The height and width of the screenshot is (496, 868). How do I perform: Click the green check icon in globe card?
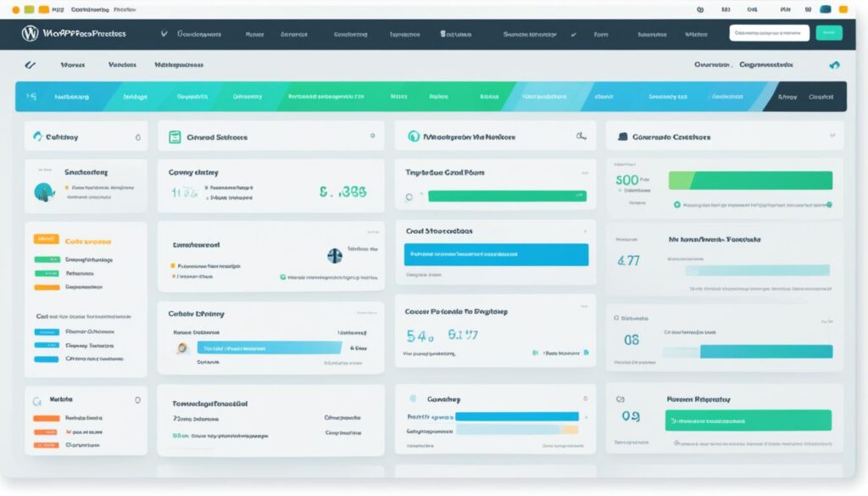[283, 276]
